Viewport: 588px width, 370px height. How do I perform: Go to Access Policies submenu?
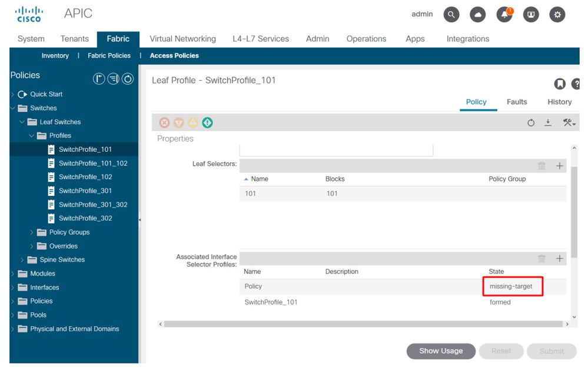174,55
